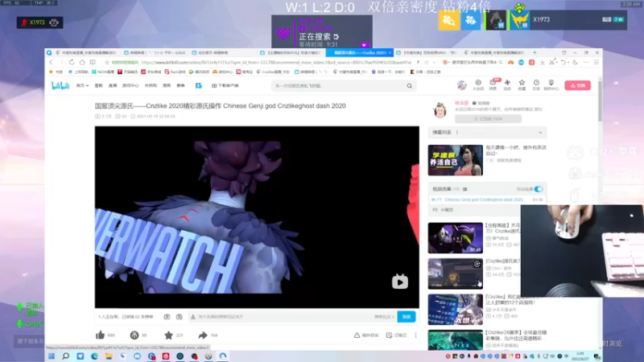Like the video with thumbs-up icon
Viewport: 644px width, 362px height.
tap(100, 335)
